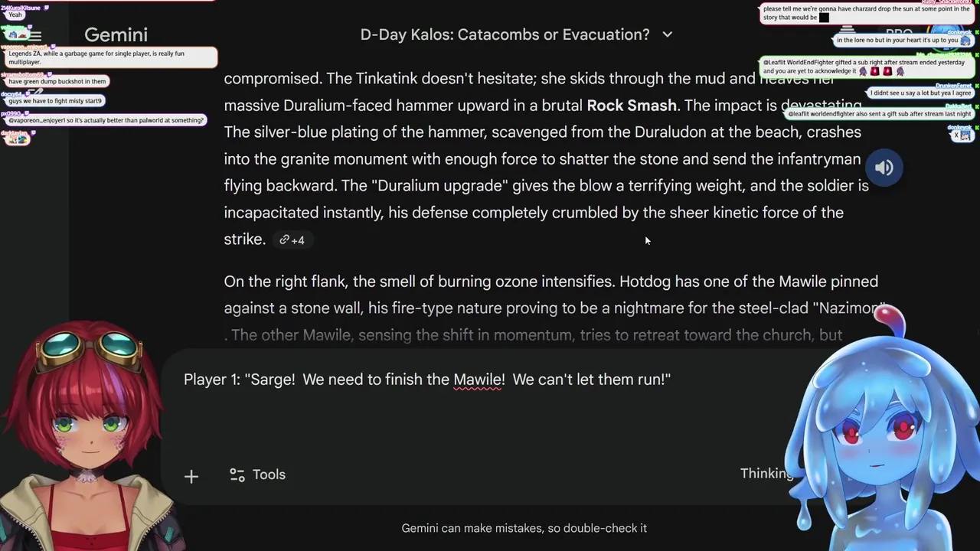Click the Gemini logo text
Screen dimensions: 980x551
pos(116,35)
